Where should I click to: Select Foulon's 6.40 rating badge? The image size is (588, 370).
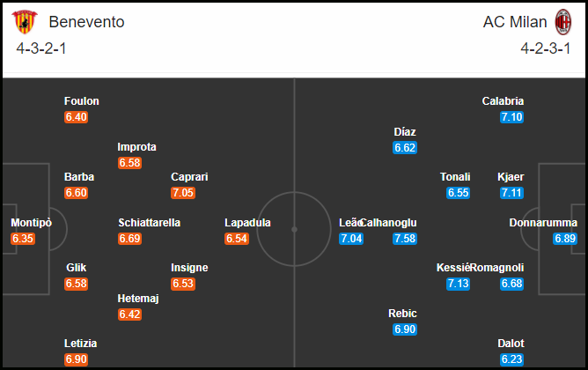76,117
